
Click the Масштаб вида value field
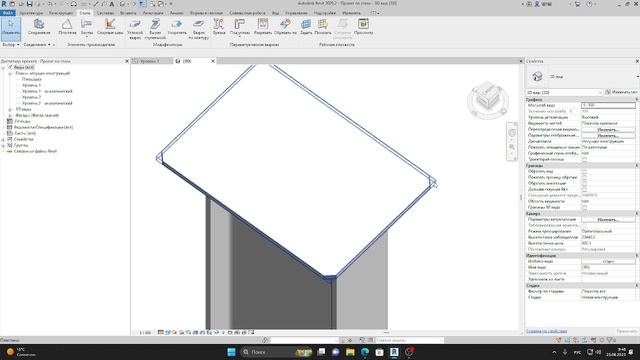click(608, 105)
